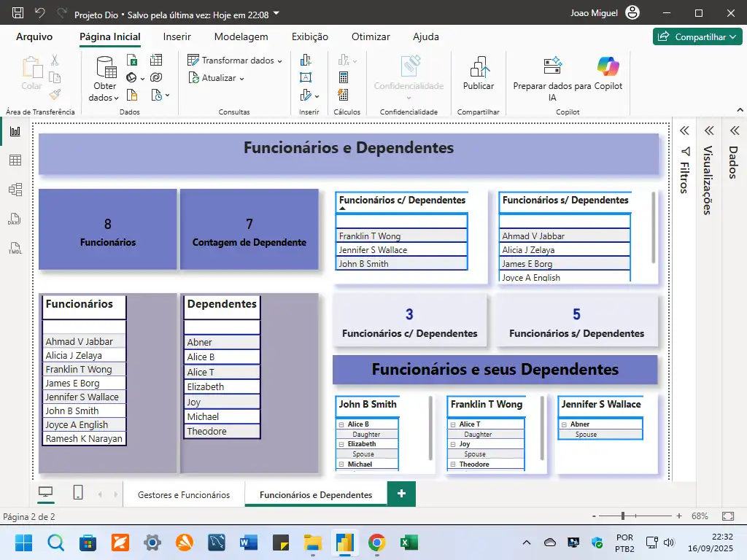Switch to desktop layout toggle
Viewport: 747px width, 560px height.
coord(46,492)
